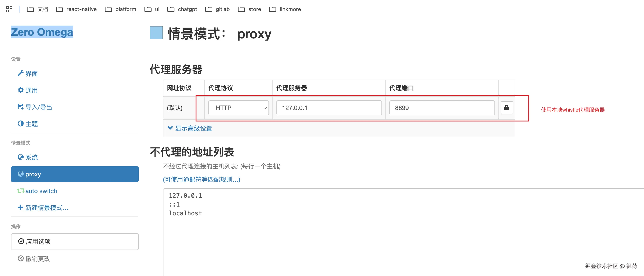Click the blue profile color swatch

pos(156,33)
